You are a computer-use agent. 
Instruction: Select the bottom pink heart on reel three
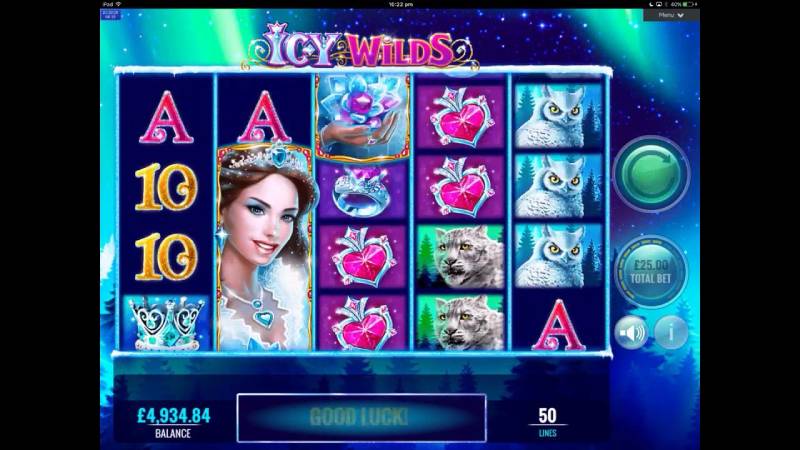[363, 322]
